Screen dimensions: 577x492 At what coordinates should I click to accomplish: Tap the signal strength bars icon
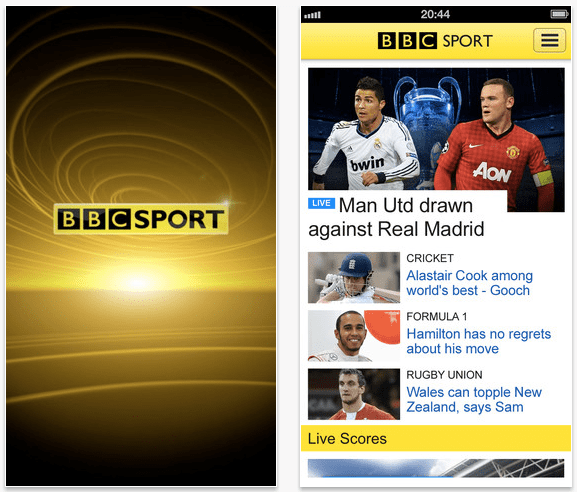[312, 15]
